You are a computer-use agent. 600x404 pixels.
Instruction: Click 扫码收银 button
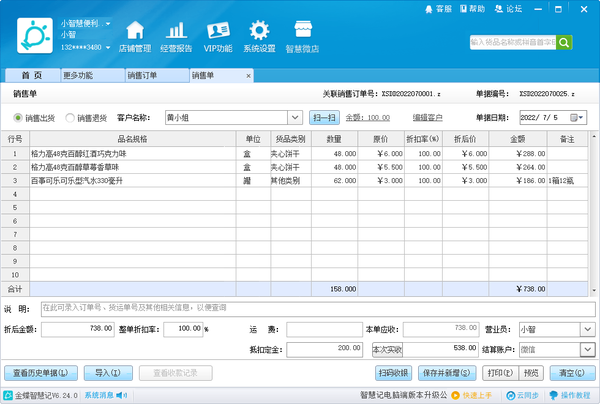point(393,373)
